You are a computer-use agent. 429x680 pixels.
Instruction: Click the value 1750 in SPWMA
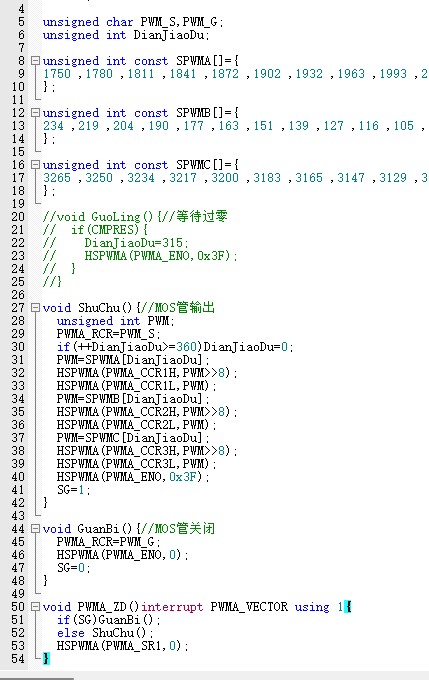tap(57, 74)
